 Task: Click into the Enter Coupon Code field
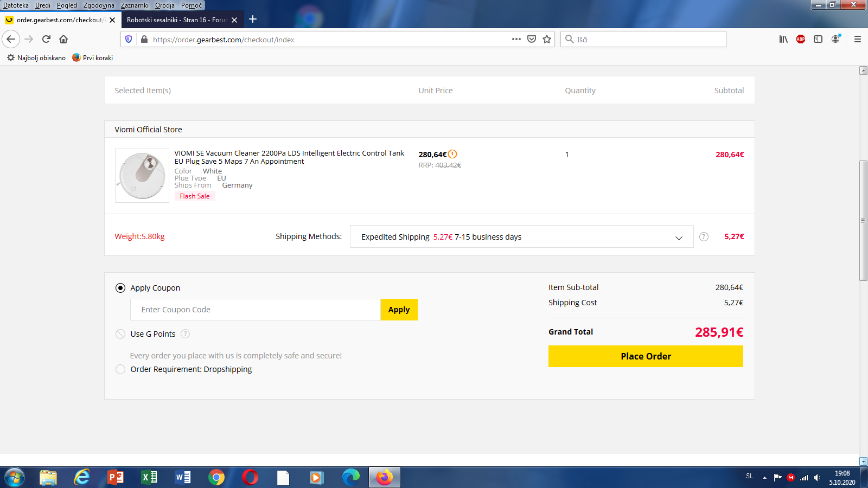pyautogui.click(x=255, y=310)
